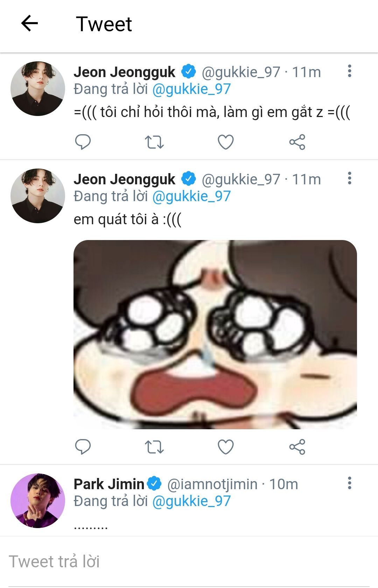Tap Jeon Jeongguk's name on second tweet
The image size is (378, 588).
tap(124, 179)
